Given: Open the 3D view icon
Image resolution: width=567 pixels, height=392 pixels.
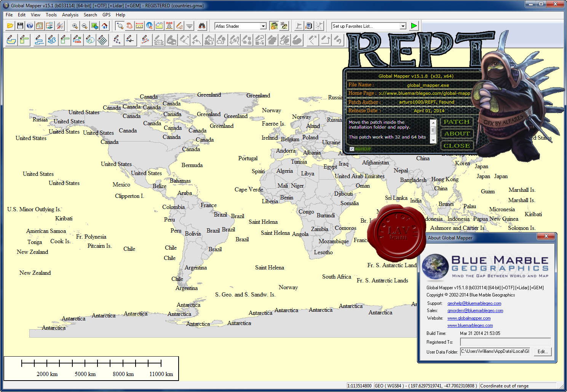Looking at the screenshot, I should tap(284, 26).
